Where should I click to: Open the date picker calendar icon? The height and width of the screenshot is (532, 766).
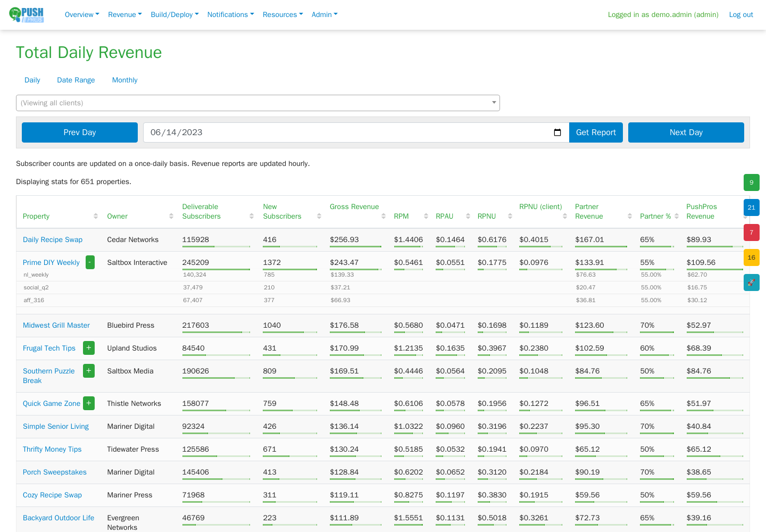click(x=557, y=132)
